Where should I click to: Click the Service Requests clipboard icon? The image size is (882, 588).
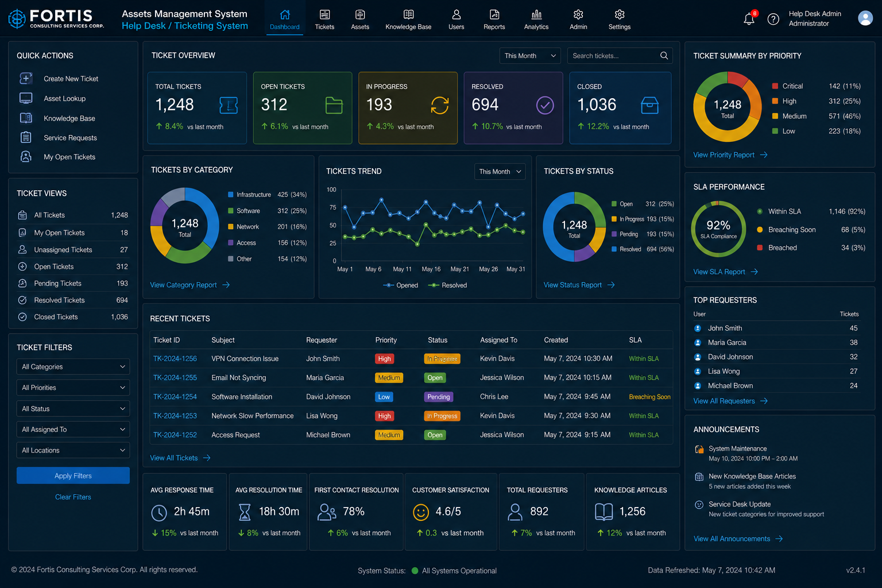(26, 137)
